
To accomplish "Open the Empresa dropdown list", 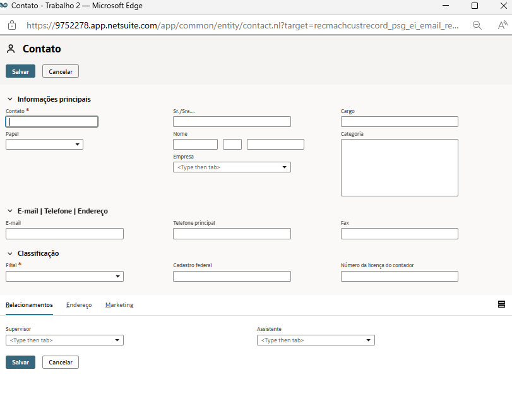I will click(x=285, y=167).
